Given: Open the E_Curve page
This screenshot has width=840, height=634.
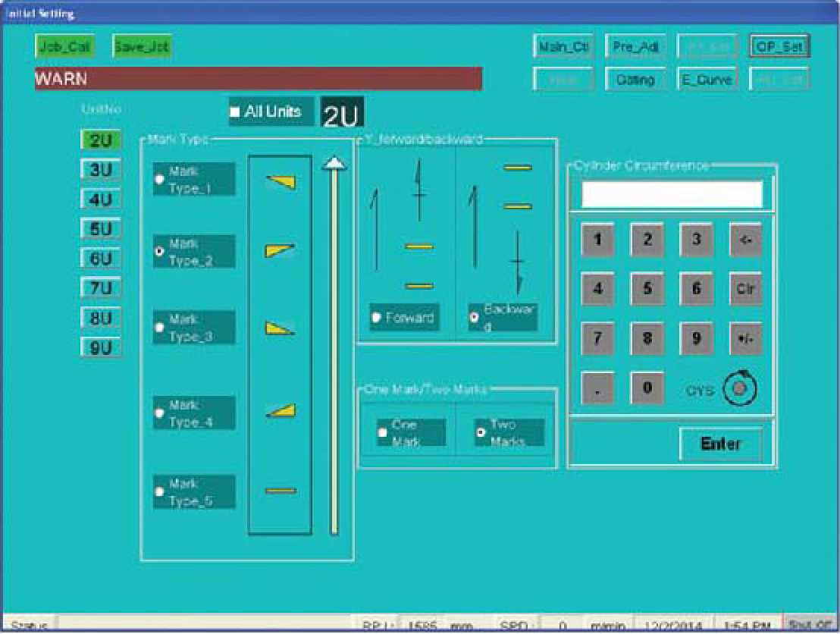Looking at the screenshot, I should pyautogui.click(x=706, y=79).
